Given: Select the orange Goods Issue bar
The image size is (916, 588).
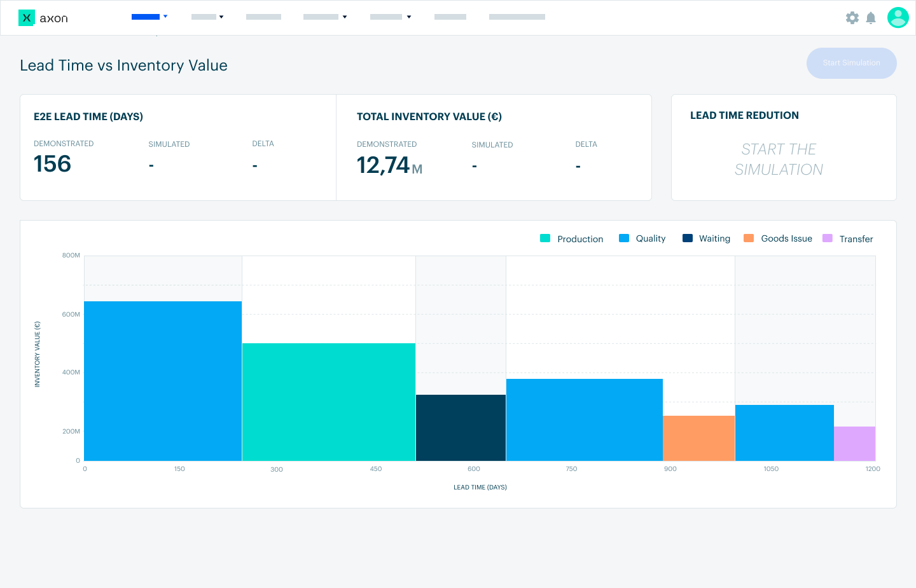Looking at the screenshot, I should [x=698, y=438].
